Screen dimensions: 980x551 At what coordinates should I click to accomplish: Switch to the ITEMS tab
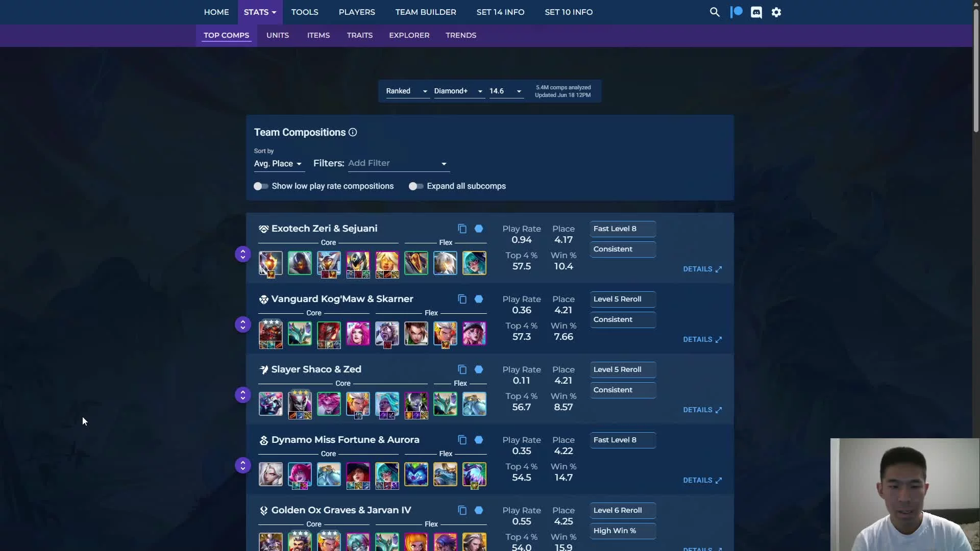318,35
